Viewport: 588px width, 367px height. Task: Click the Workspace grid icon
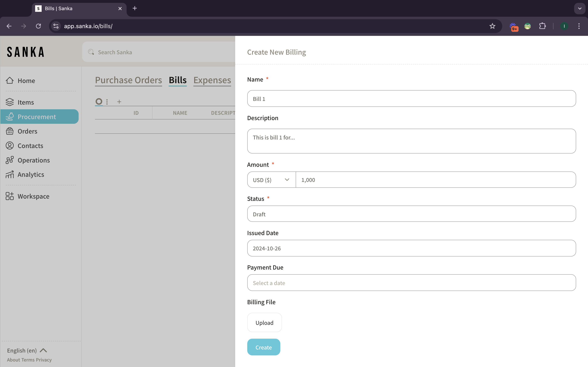point(10,196)
